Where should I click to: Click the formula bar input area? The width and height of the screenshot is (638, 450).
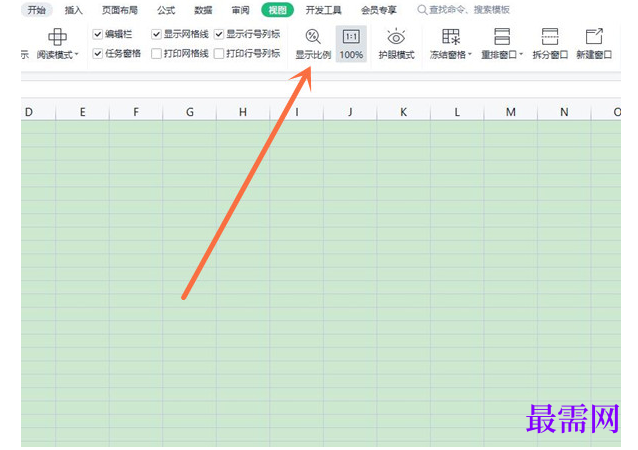point(321,88)
